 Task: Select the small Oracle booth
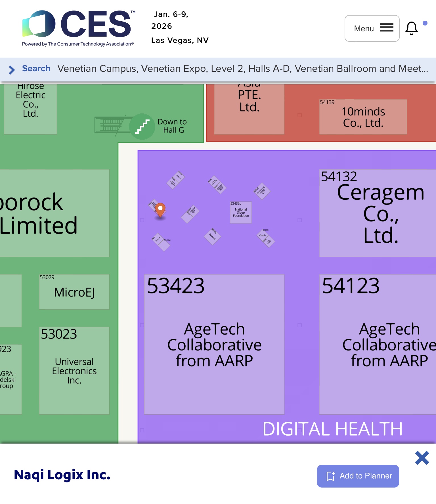pos(263,235)
